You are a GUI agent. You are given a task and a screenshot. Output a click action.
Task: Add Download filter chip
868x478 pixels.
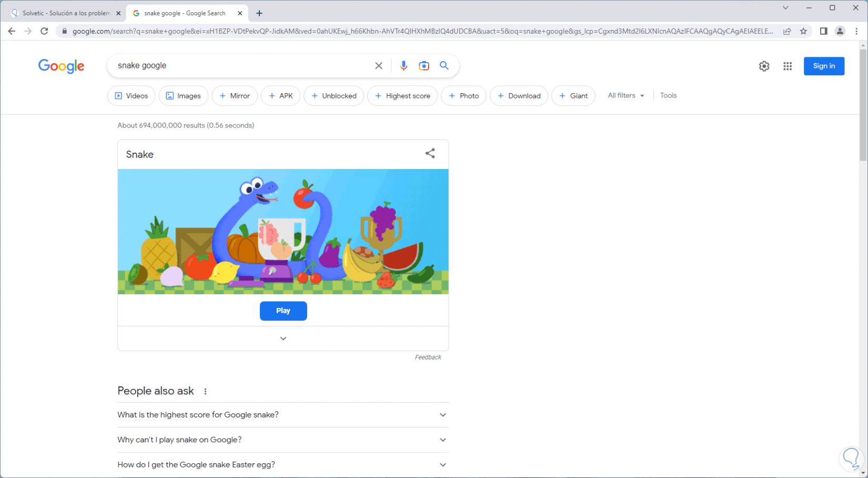coord(519,96)
